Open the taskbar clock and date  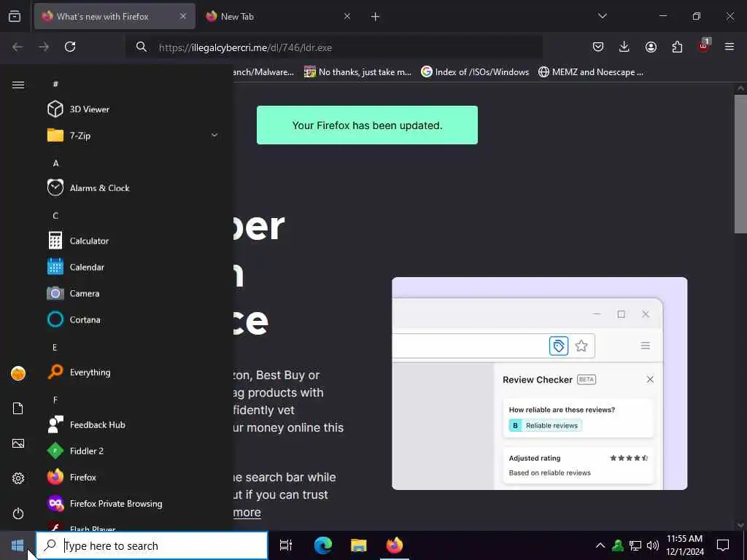pos(684,545)
